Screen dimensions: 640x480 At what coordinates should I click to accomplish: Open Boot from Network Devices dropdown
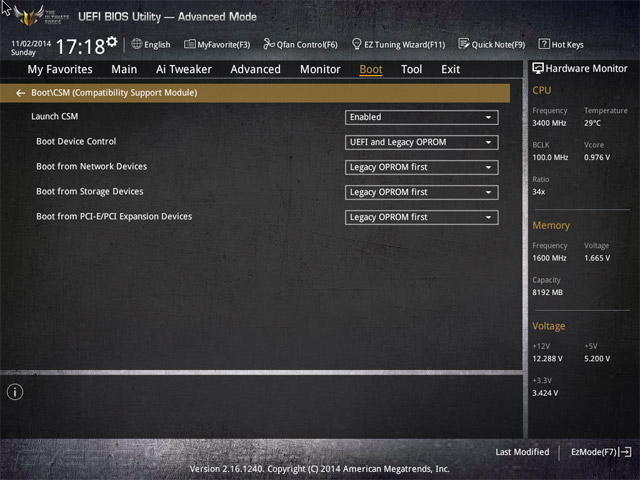[x=421, y=167]
